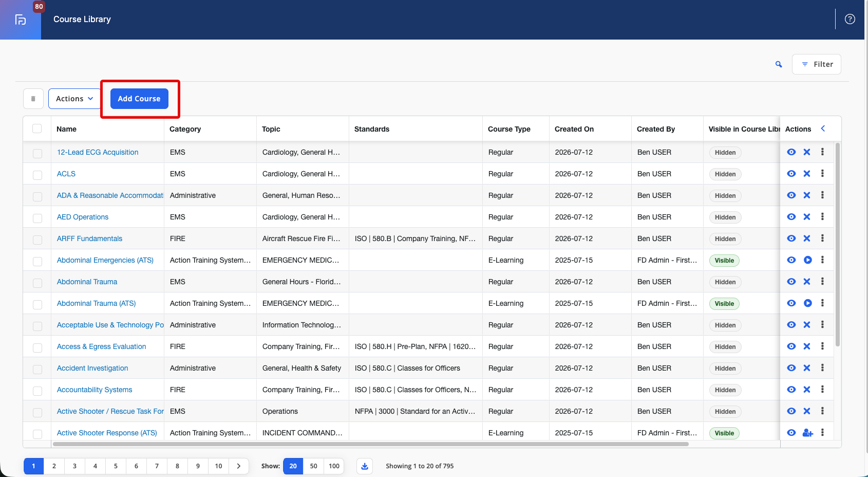
Task: Sort by the Course Type column header
Action: tap(509, 129)
